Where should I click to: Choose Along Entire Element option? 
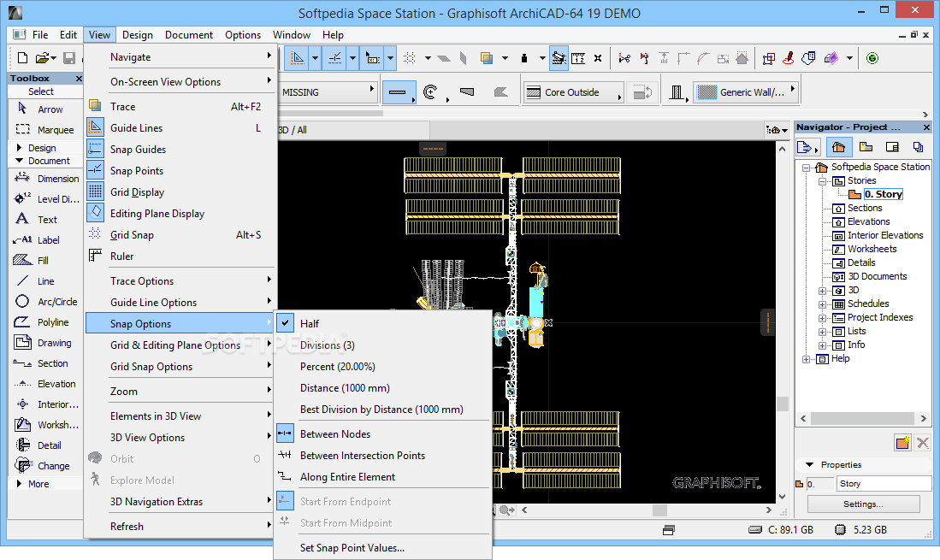click(382, 477)
